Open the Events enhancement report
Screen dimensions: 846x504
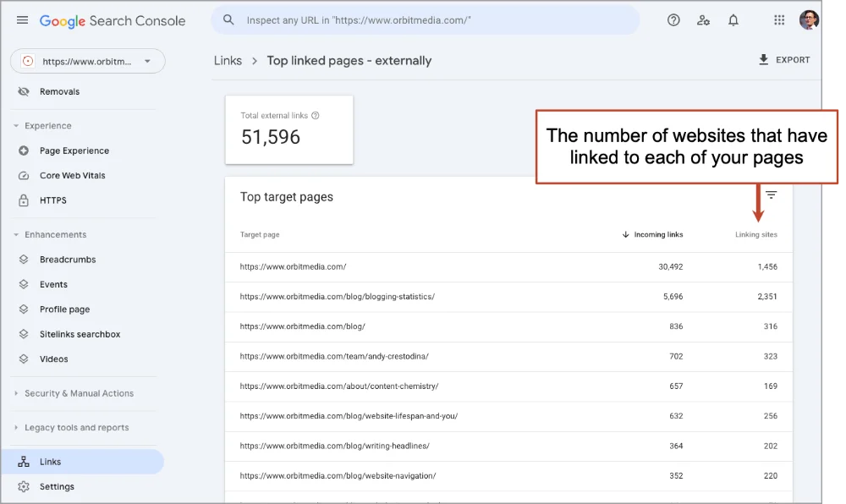pos(53,285)
